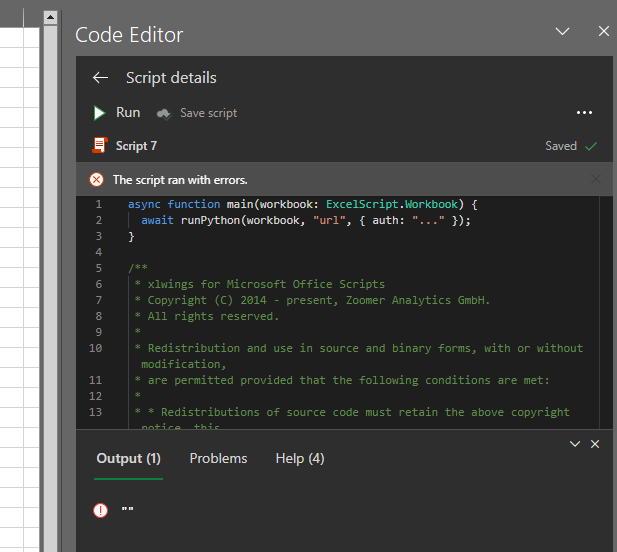Collapse the output panel with the chevron
This screenshot has height=552, width=617.
(x=575, y=444)
